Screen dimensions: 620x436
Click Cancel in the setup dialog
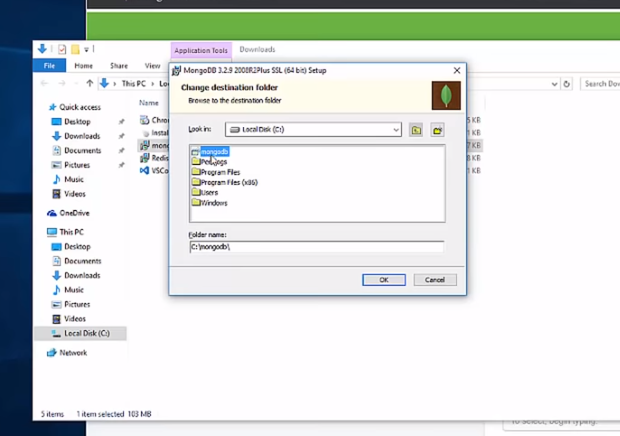(x=435, y=280)
